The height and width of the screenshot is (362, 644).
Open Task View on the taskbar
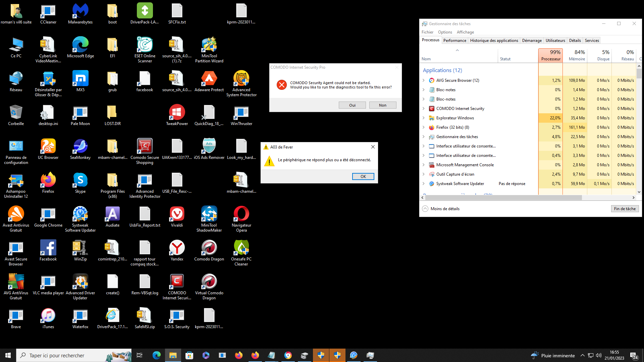(140, 355)
